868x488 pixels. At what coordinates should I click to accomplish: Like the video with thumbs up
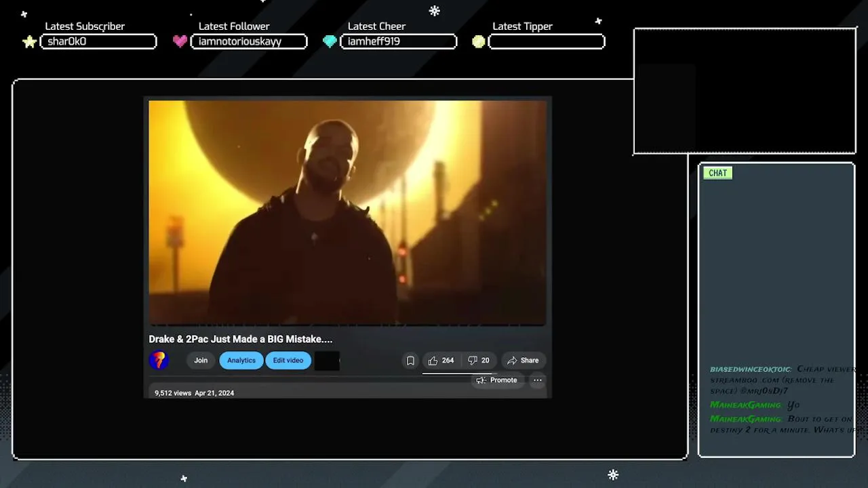(433, 361)
